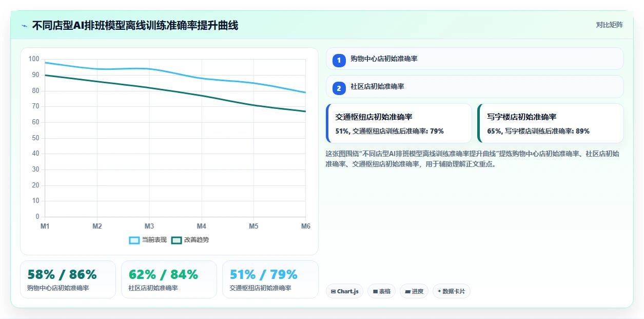Image resolution: width=644 pixels, height=319 pixels.
Task: Click the text 51%, 交通枢纽店训练后准确率: 79%
Action: 389,131
